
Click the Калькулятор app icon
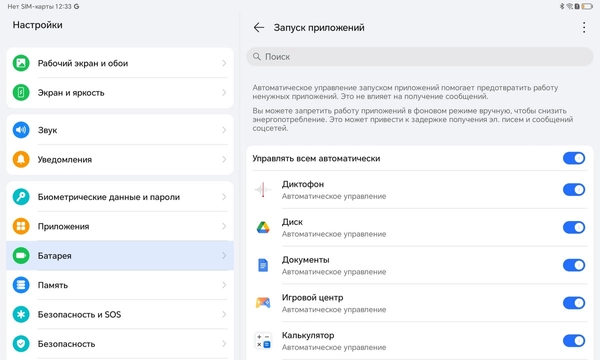[x=263, y=340]
